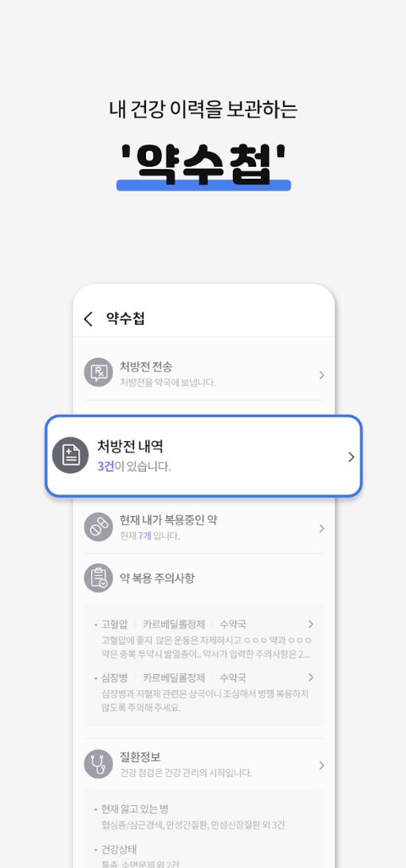Tap the stethoscope icon for 질환정보
Image resolution: width=406 pixels, height=868 pixels.
click(x=98, y=764)
